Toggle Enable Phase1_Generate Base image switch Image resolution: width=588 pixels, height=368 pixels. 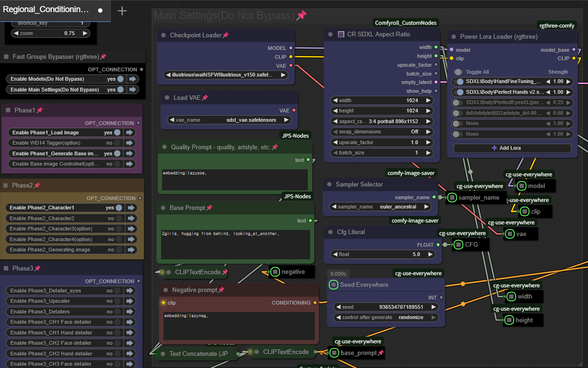pos(117,153)
